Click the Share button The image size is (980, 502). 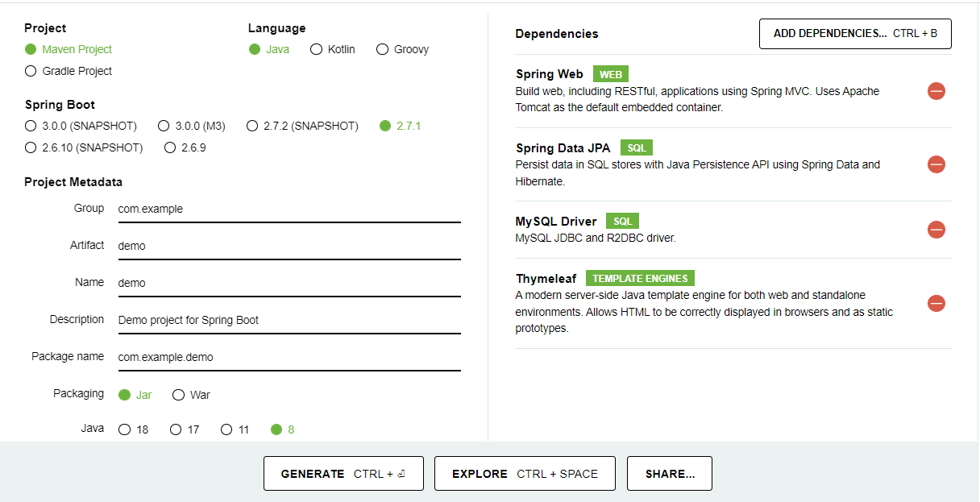(669, 473)
